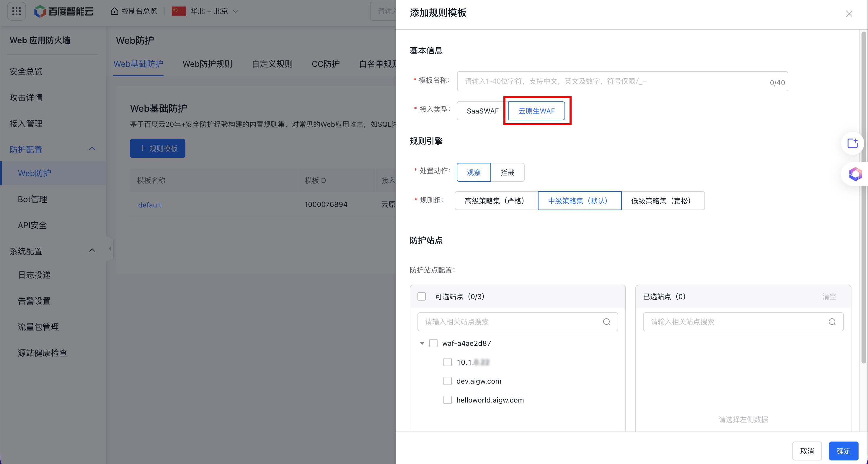This screenshot has width=868, height=464.
Task: Click the 确定 confirm button
Action: (843, 451)
